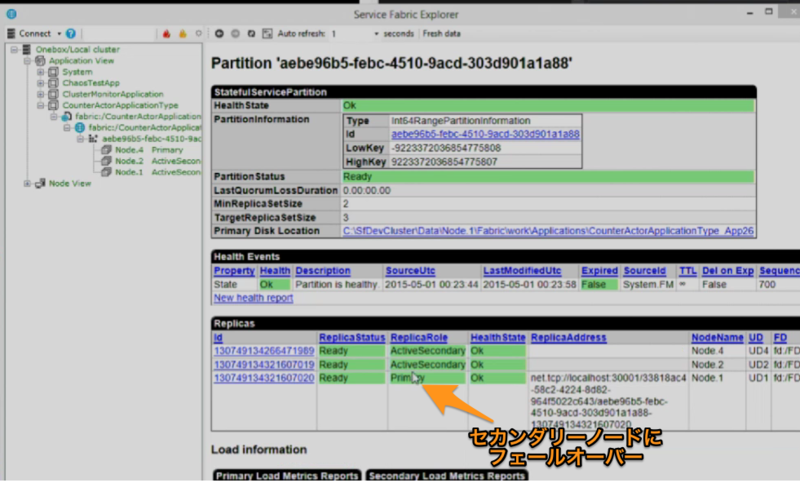Sort Replicas by HealthState column
The width and height of the screenshot is (800, 483).
(x=498, y=338)
